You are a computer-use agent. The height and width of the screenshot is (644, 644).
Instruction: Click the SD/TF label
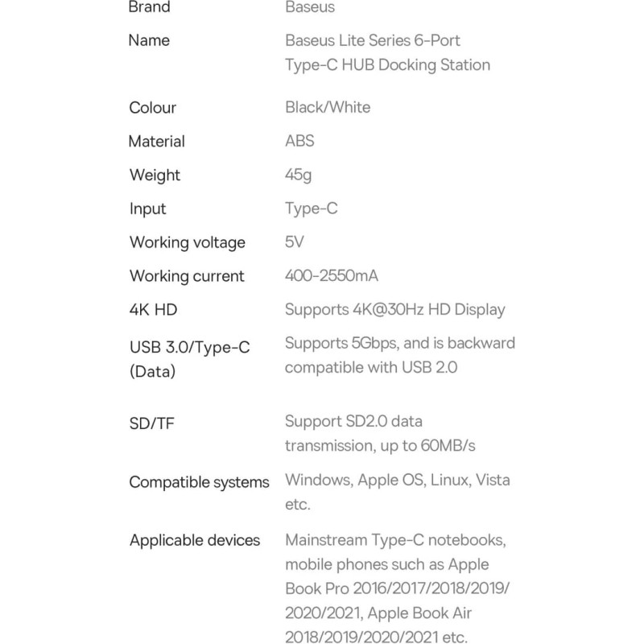[x=151, y=423]
